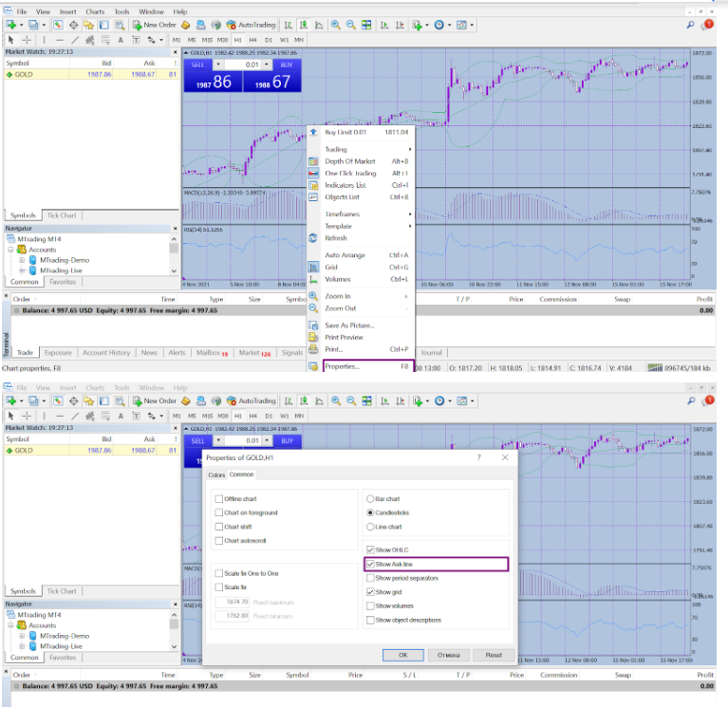Enable Show volumes checkbox
728x707 pixels.
[370, 605]
